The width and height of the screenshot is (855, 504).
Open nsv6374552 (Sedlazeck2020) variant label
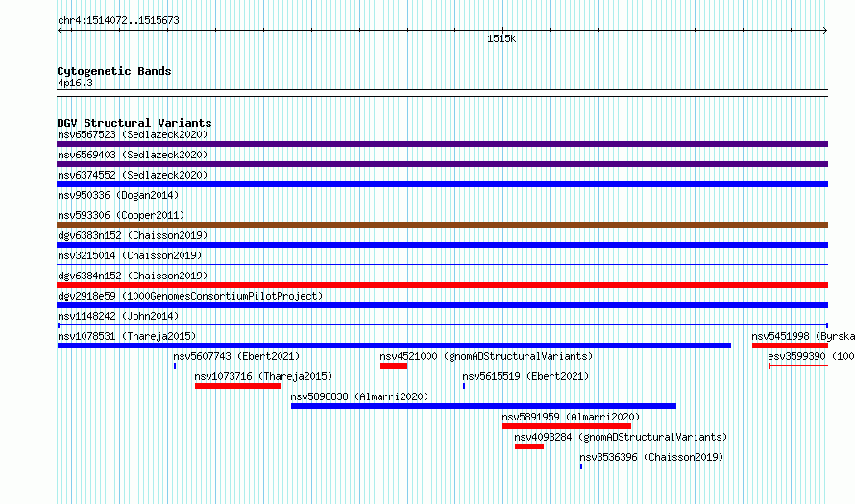(x=133, y=175)
